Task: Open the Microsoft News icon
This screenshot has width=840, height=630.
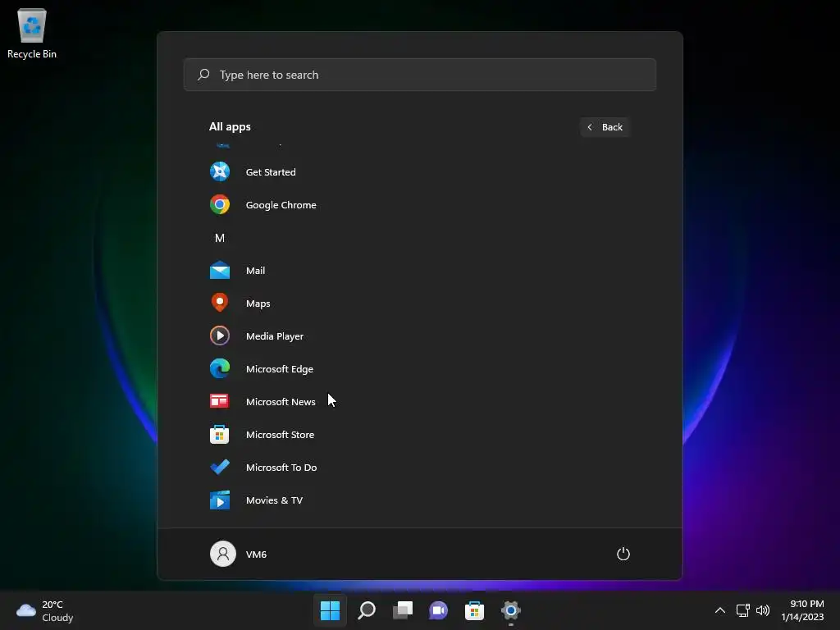Action: point(219,400)
